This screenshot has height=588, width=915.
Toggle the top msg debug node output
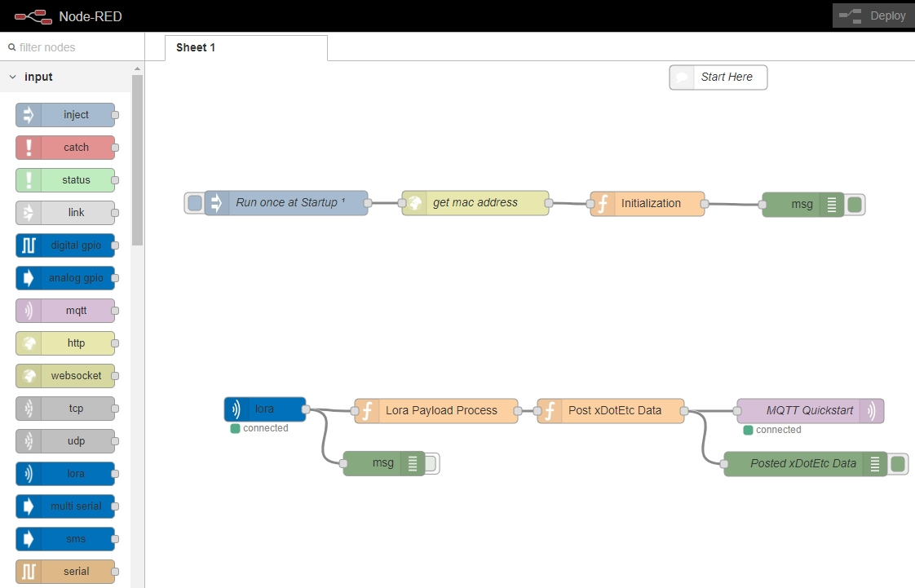tap(855, 205)
